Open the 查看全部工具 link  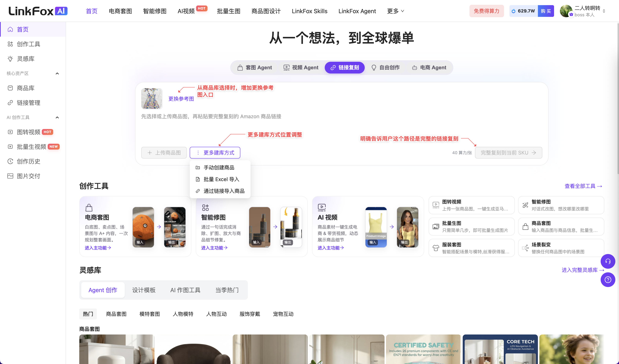[583, 186]
